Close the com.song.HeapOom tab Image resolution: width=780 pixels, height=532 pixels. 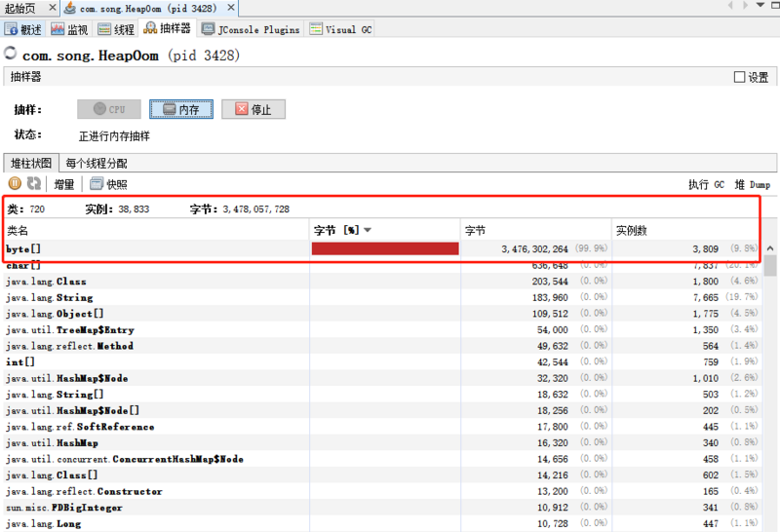(x=231, y=8)
